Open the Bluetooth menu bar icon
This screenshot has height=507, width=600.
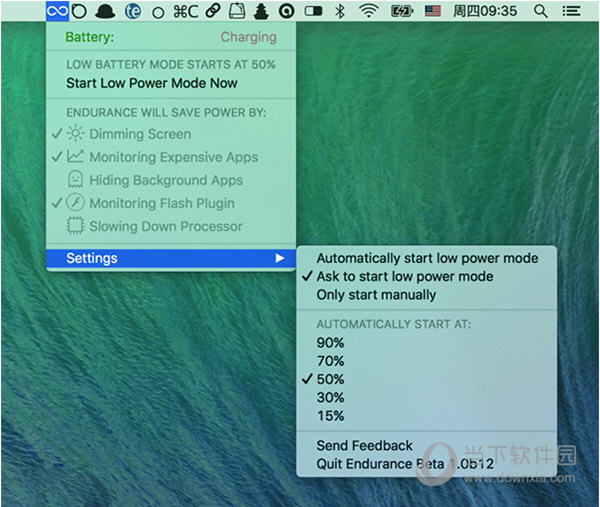tap(339, 11)
